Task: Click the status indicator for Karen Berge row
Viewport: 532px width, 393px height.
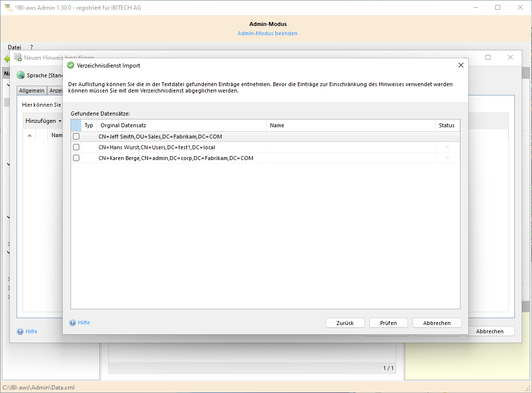Action: [x=447, y=158]
